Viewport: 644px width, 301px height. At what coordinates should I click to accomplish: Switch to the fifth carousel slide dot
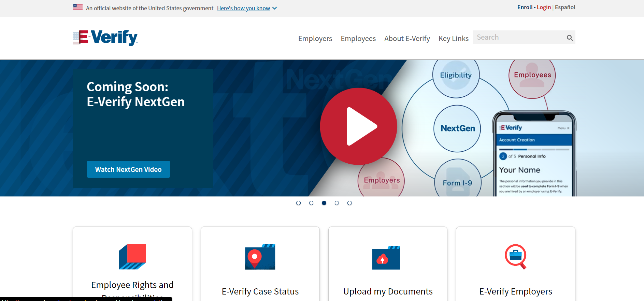(x=349, y=203)
